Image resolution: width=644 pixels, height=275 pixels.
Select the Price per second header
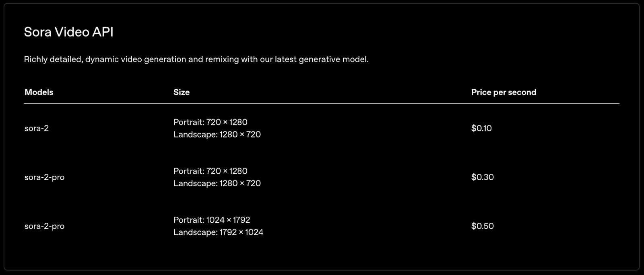point(504,92)
